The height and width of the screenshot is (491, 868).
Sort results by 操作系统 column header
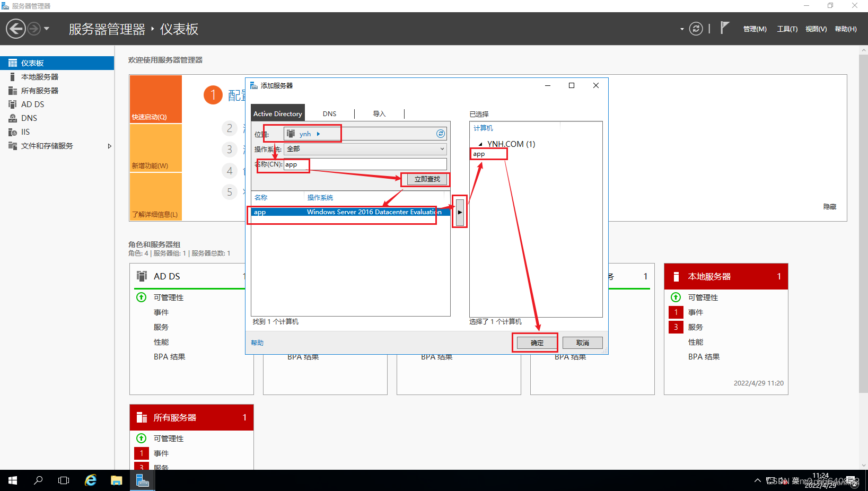point(320,197)
